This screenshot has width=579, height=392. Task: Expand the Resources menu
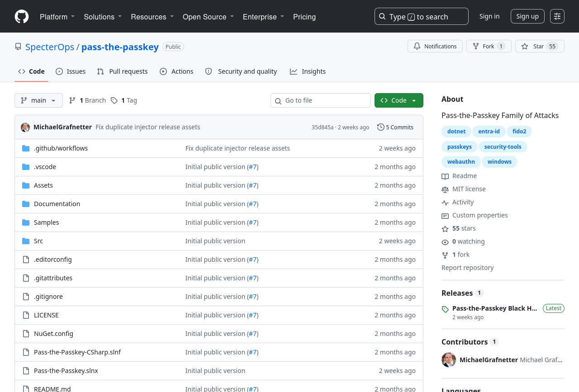152,17
